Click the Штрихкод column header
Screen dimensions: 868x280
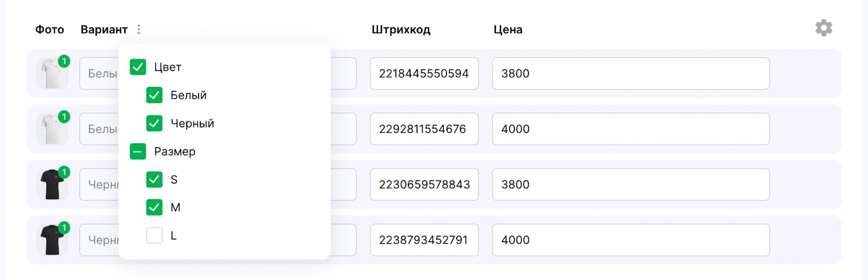pyautogui.click(x=401, y=30)
